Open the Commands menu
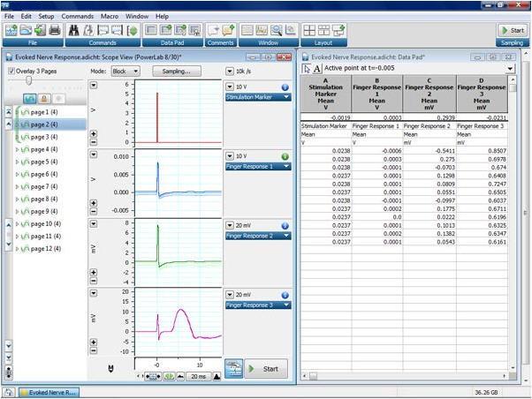This screenshot has width=532, height=399. tap(78, 16)
